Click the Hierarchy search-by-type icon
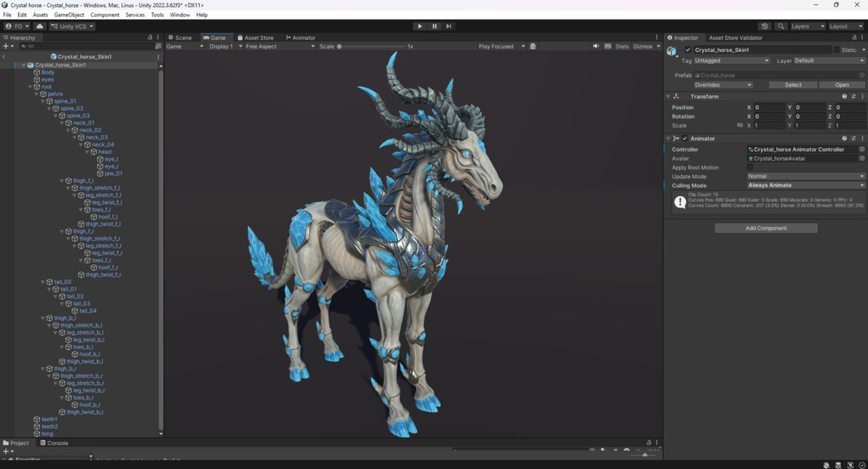The image size is (868, 469). (158, 46)
